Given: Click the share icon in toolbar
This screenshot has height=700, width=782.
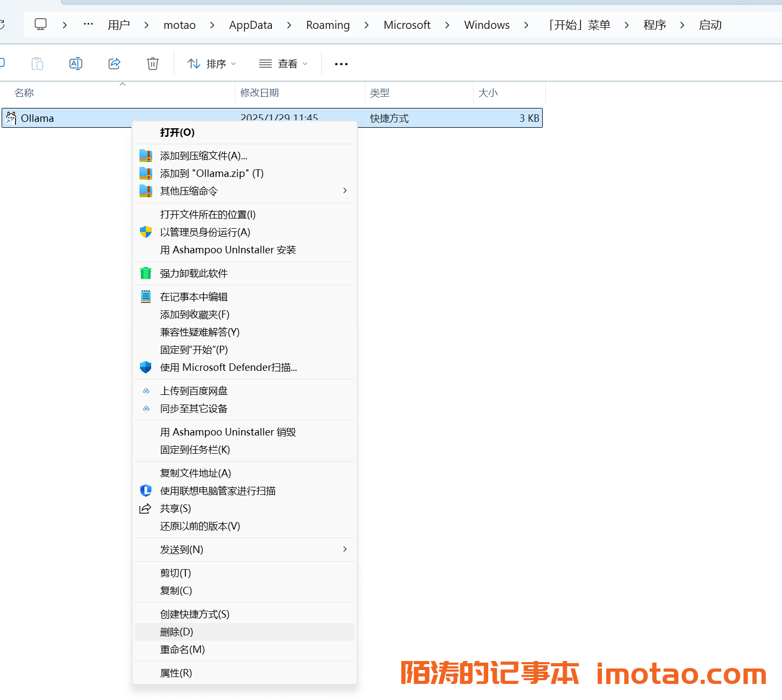Looking at the screenshot, I should click(x=114, y=64).
